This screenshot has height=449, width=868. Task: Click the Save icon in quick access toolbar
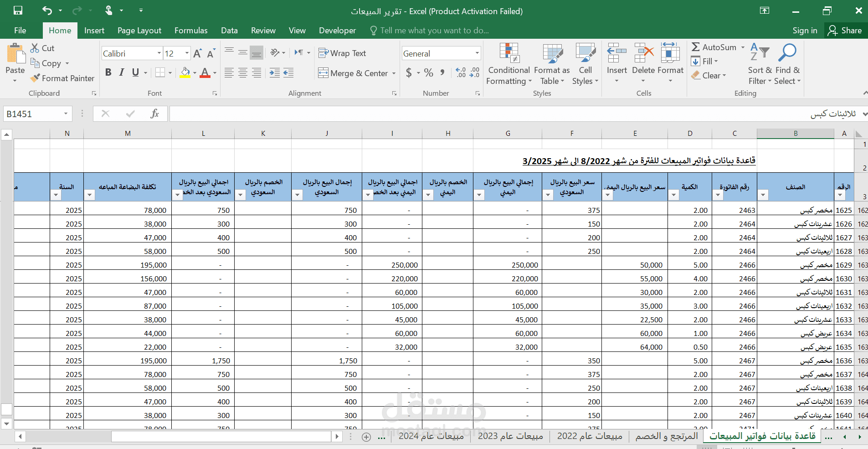click(18, 10)
